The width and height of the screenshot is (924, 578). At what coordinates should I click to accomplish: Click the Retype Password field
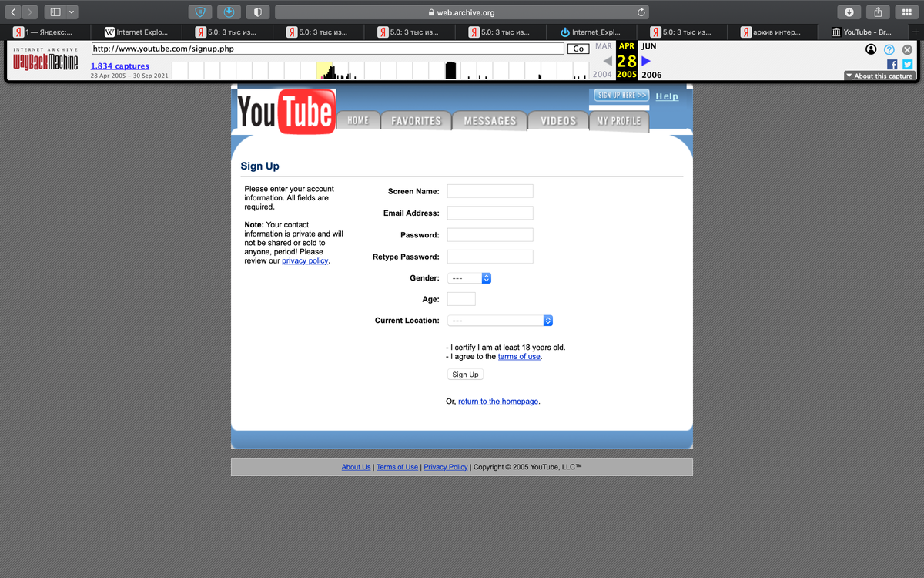click(x=490, y=257)
